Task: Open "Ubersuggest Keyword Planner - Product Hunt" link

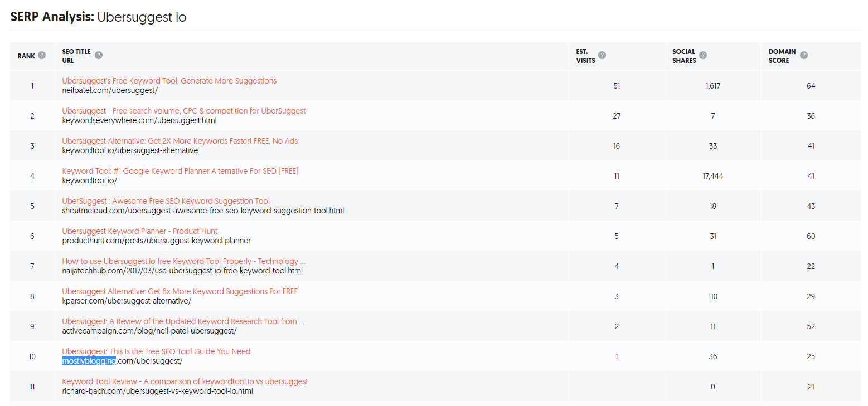Action: [x=140, y=231]
